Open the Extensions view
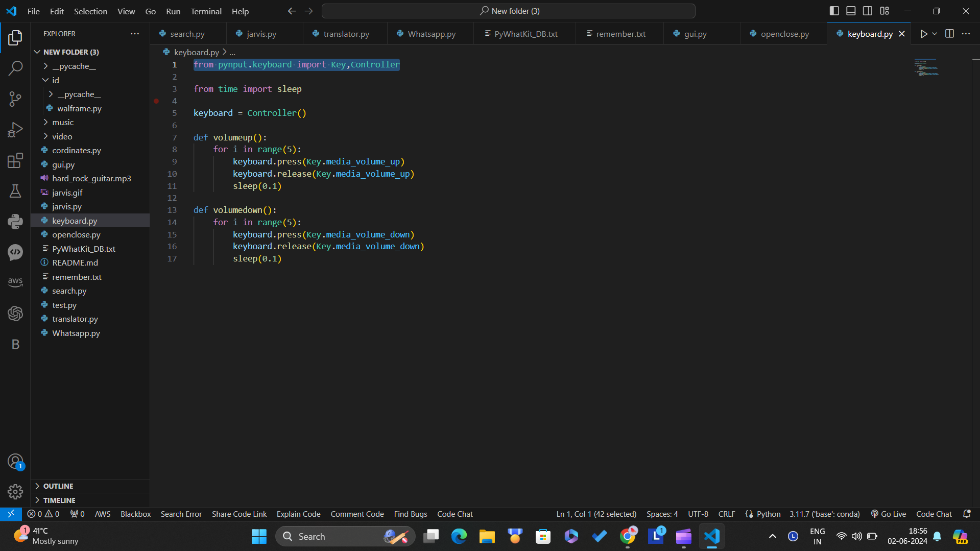 [15, 160]
